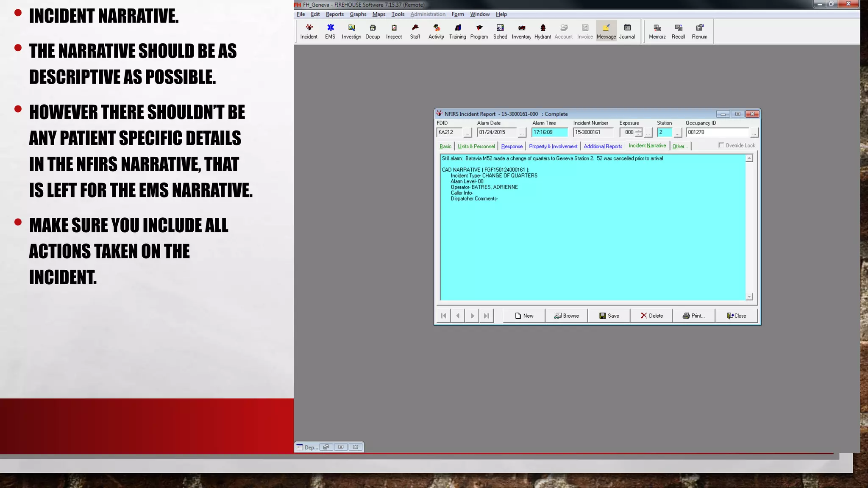Click the Recall toolbar icon
868x488 pixels.
[x=678, y=31]
